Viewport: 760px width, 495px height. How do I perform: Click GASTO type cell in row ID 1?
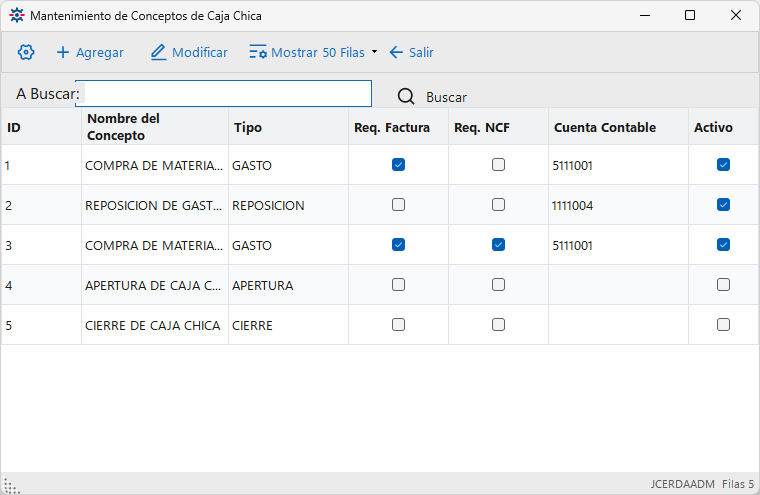pyautogui.click(x=288, y=165)
